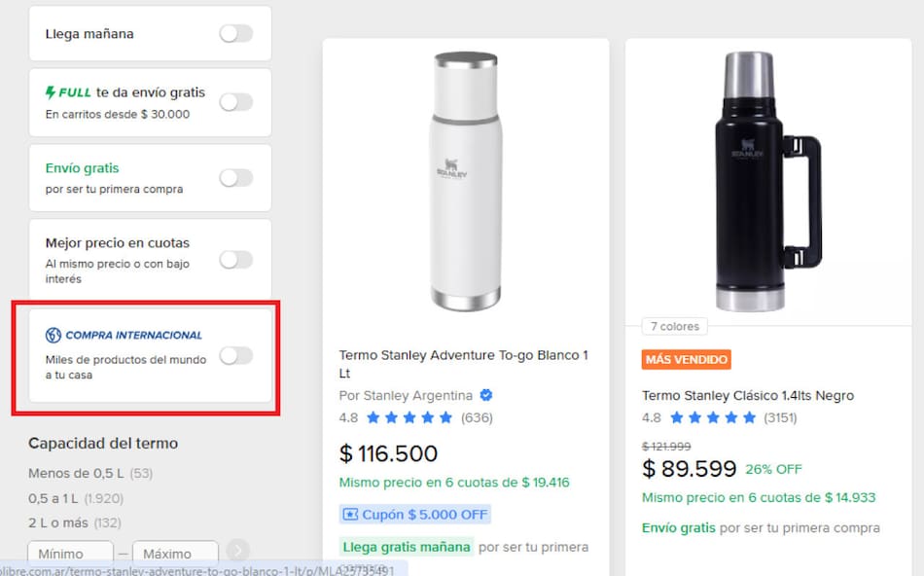Click the verified badge next to Stanley Argentina
Image resolution: width=924 pixels, height=576 pixels.
[x=486, y=395]
